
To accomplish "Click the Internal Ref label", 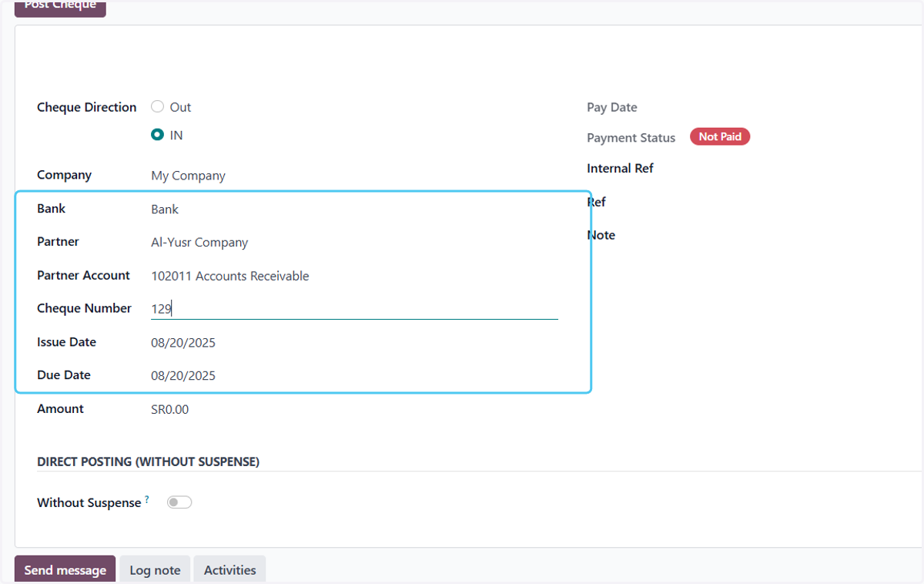I will (620, 168).
